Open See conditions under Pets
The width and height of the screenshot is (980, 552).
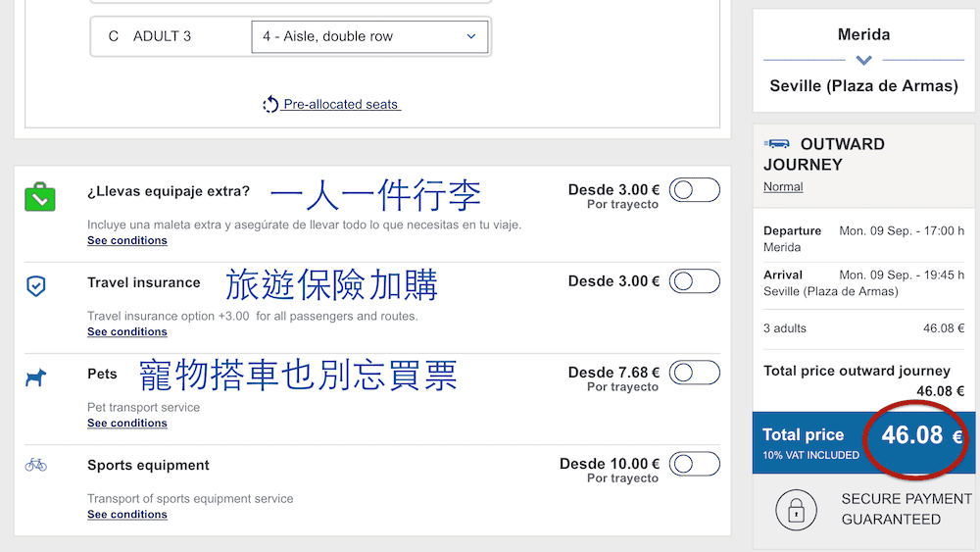127,423
